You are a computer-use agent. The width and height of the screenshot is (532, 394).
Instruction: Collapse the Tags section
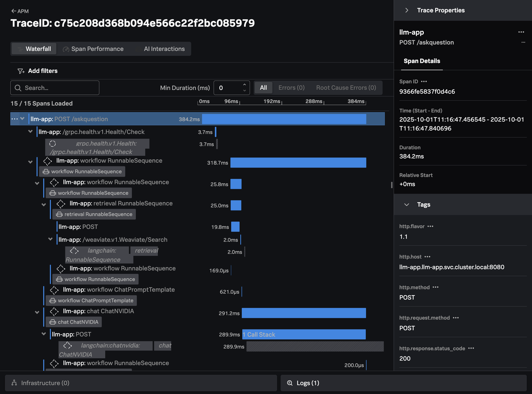(407, 205)
